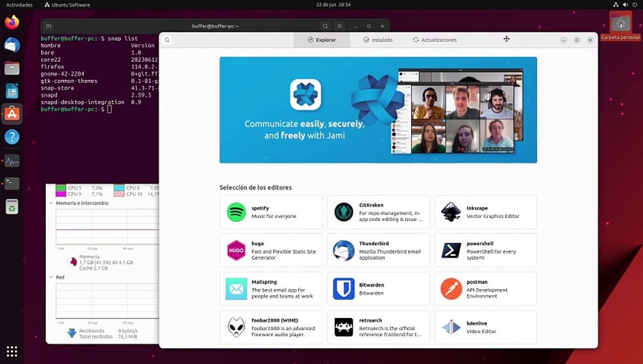This screenshot has width=643, height=364.
Task: Click Ubuntu Software icon in the dock
Action: [12, 114]
